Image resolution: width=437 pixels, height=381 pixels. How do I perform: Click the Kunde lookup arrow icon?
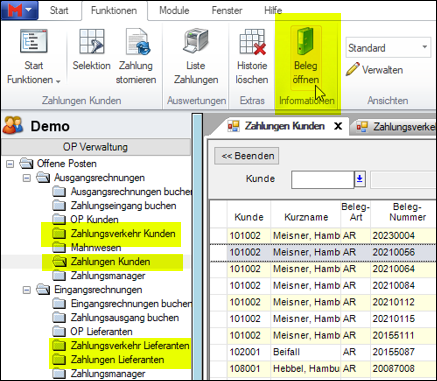tap(360, 179)
